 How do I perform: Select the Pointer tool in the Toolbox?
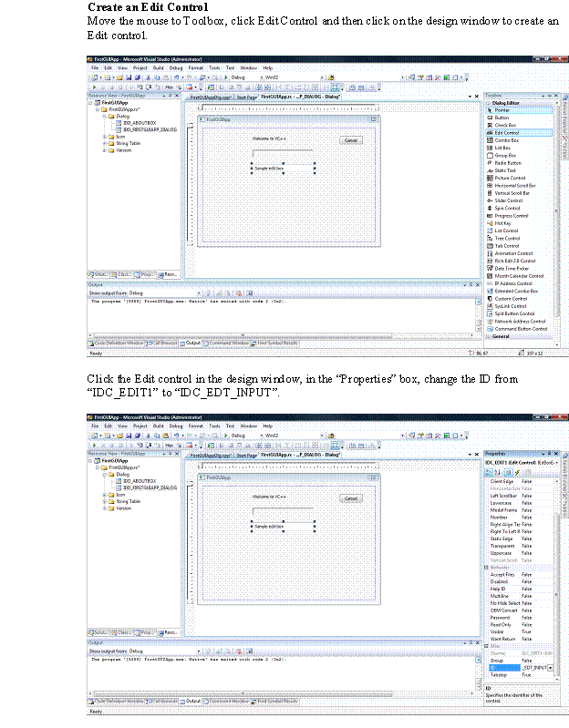(x=519, y=110)
